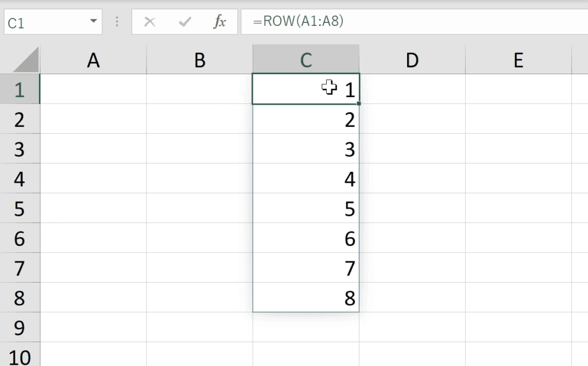588x366 pixels.
Task: Select column B header
Action: pyautogui.click(x=199, y=60)
